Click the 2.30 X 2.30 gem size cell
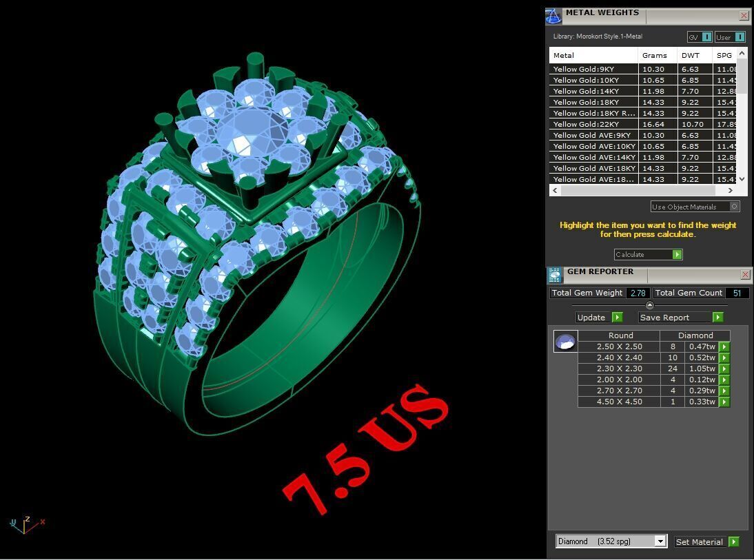 click(619, 369)
